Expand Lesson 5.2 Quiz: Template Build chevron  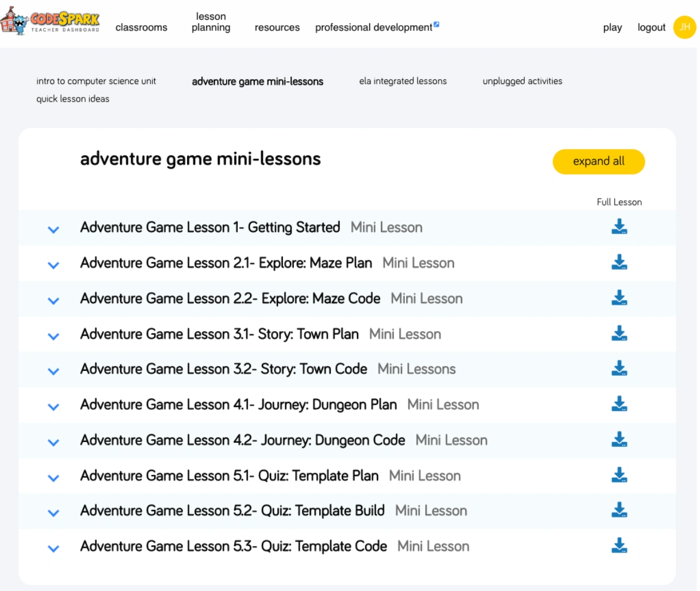53,513
